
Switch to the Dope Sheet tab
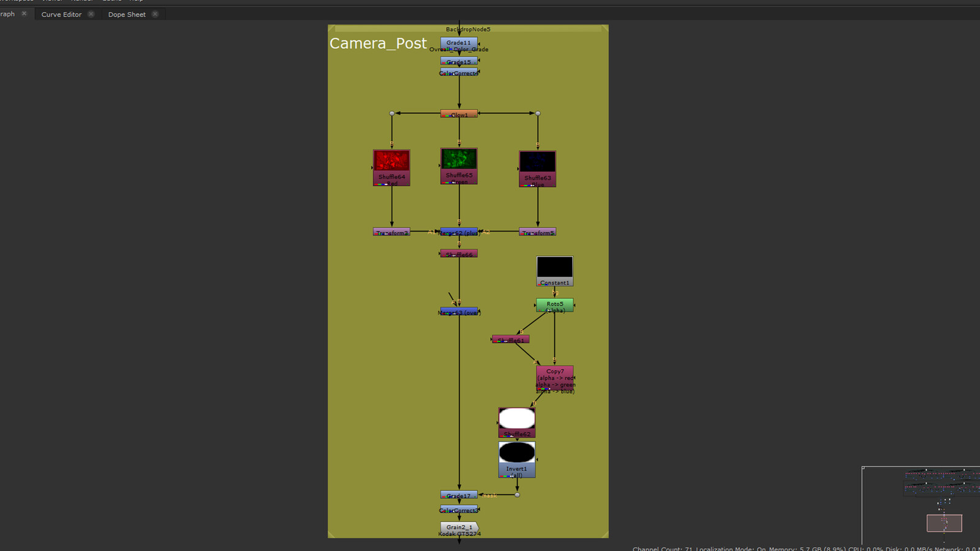[x=127, y=14]
